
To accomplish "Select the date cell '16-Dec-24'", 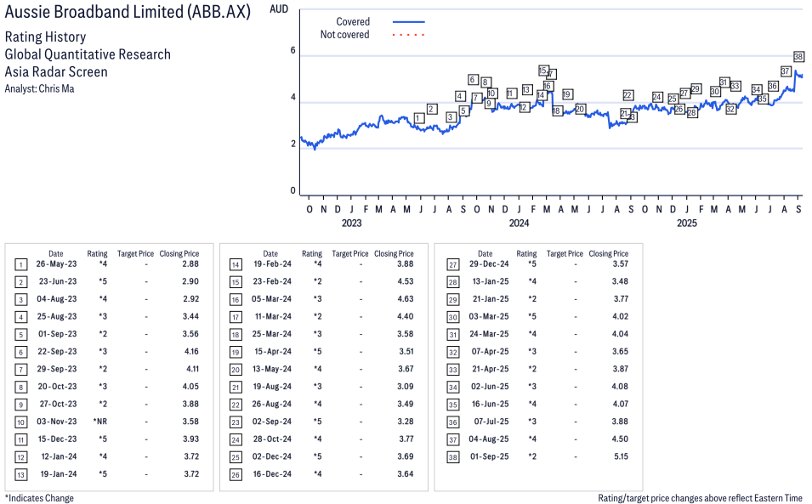I will tap(272, 474).
